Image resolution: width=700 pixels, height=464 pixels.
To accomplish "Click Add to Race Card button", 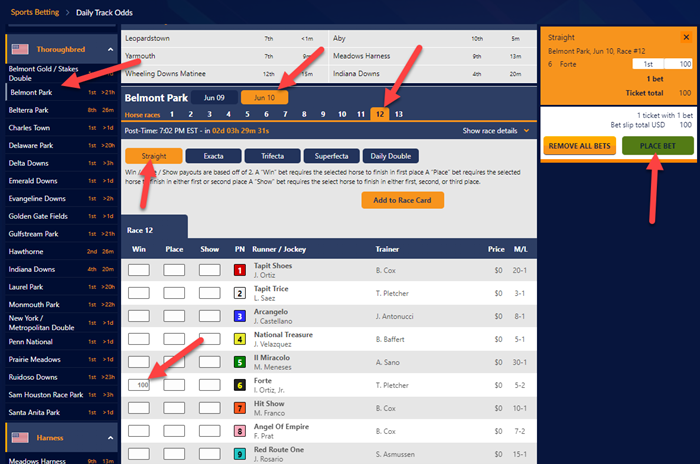I will click(x=402, y=200).
